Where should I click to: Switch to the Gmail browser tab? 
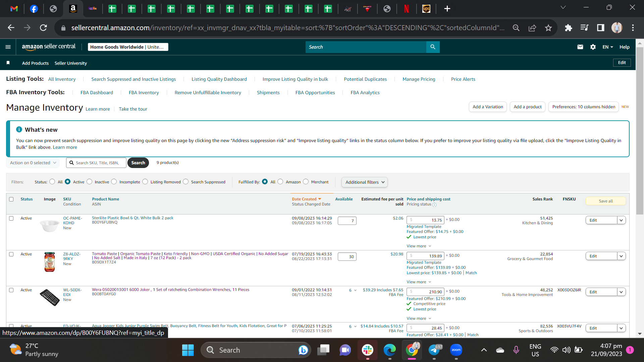[14, 9]
